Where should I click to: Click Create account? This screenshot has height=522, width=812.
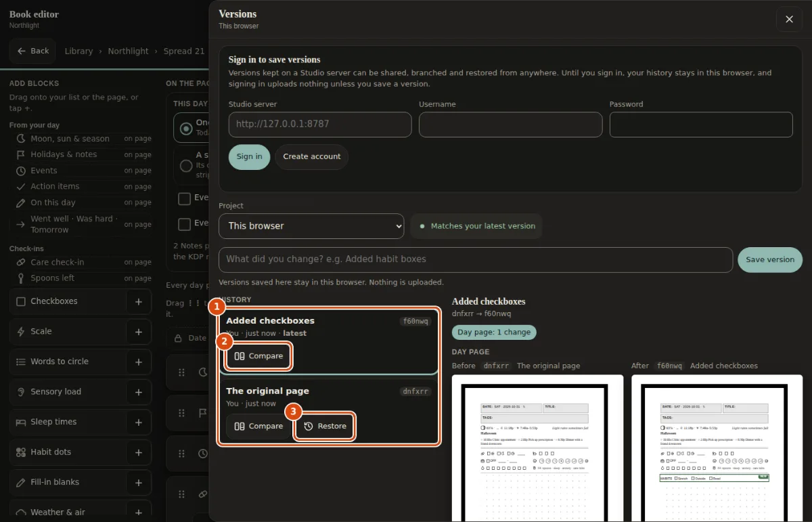[x=312, y=156]
